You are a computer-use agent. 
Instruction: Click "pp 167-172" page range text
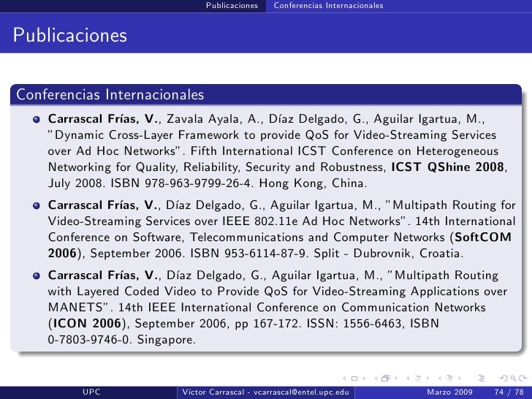[x=267, y=324]
